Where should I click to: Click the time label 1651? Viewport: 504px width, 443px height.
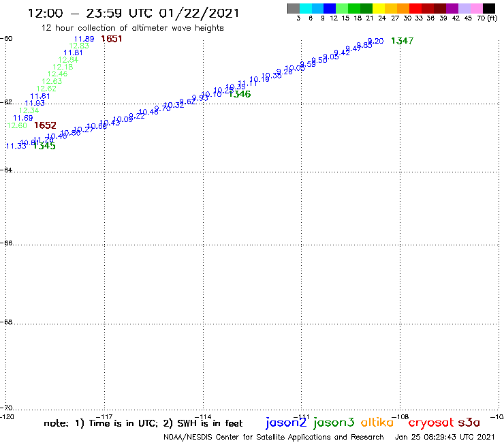pyautogui.click(x=111, y=39)
